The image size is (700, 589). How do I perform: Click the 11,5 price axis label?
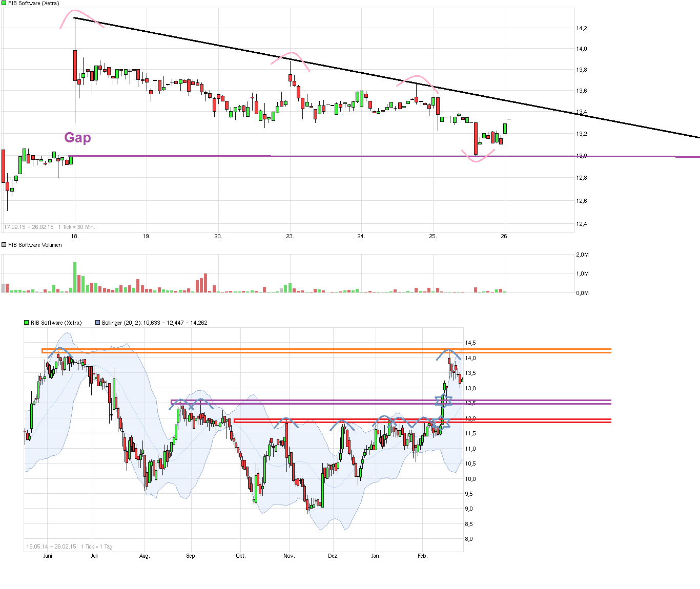(470, 433)
